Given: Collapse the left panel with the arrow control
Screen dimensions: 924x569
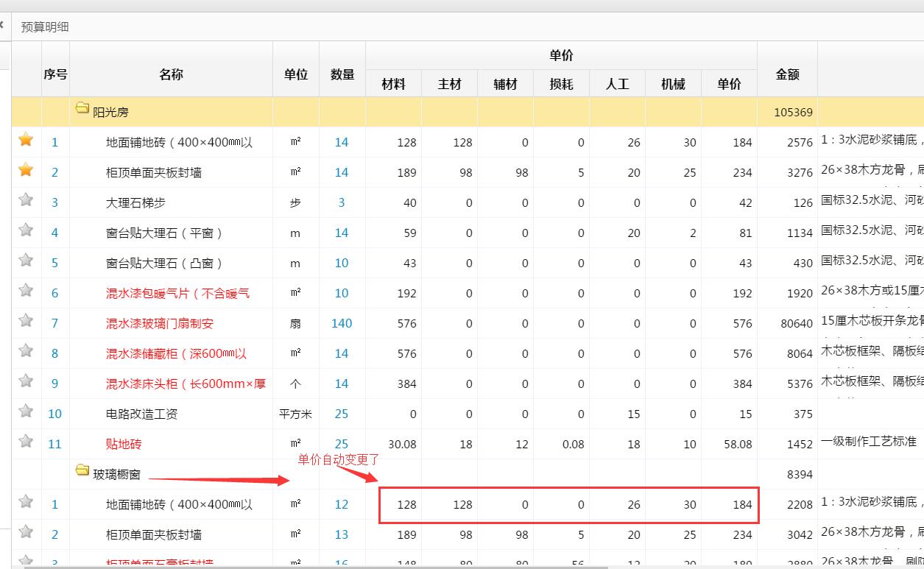Looking at the screenshot, I should [x=4, y=24].
